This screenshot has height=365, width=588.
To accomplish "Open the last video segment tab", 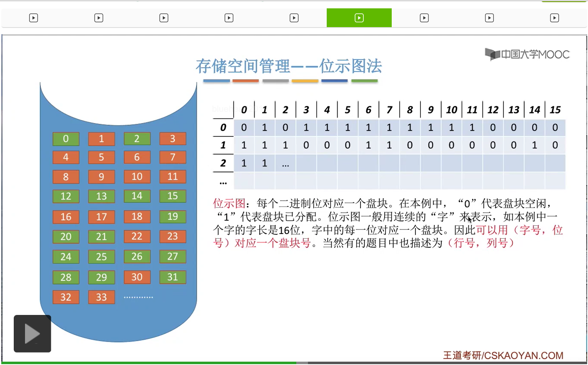I will [x=554, y=18].
